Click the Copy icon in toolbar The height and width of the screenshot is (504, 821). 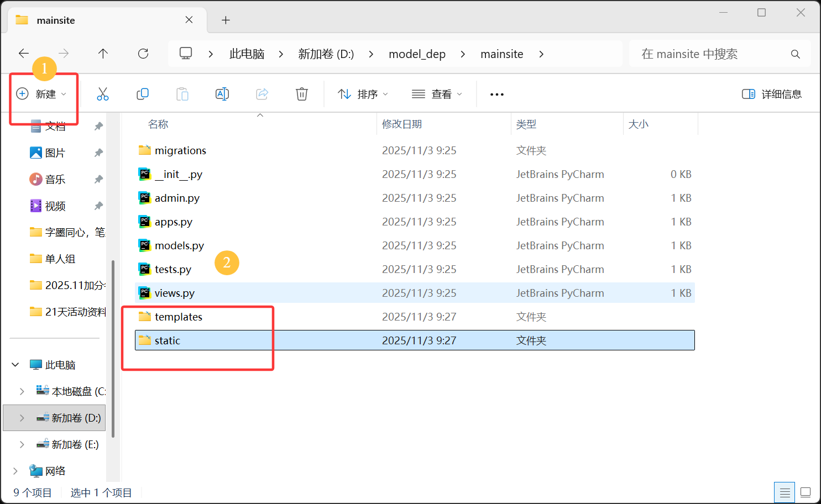(x=143, y=94)
